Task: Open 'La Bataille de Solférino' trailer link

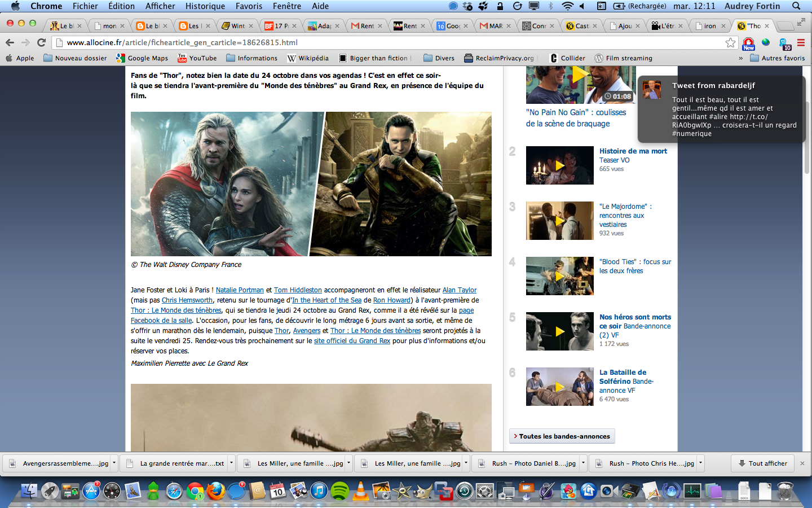Action: click(626, 382)
